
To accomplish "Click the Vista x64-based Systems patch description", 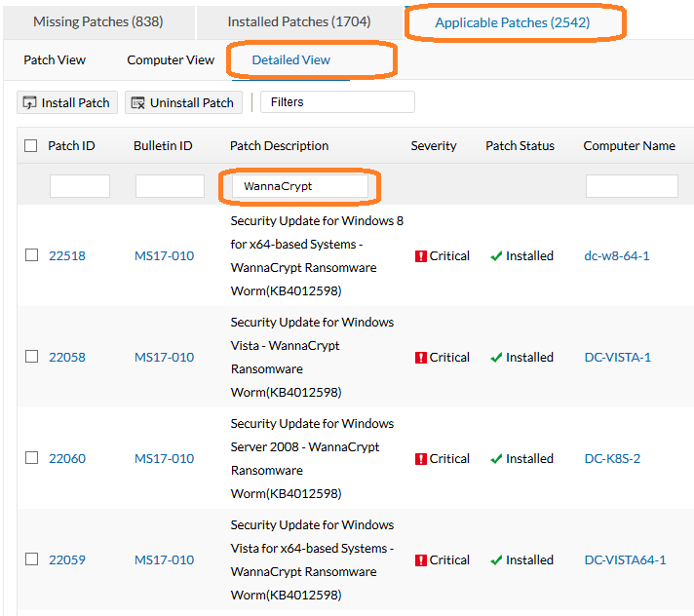I will click(312, 559).
